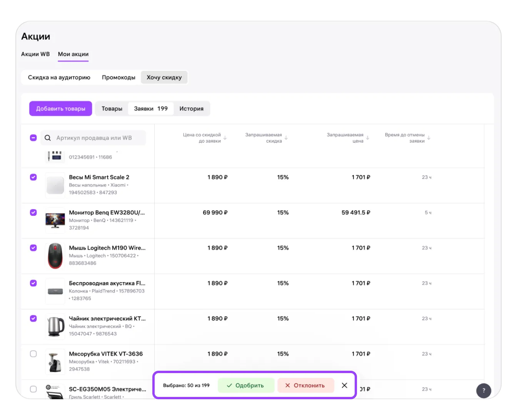
Task: Open Logitech M190 mouse product image
Action: tap(55, 256)
